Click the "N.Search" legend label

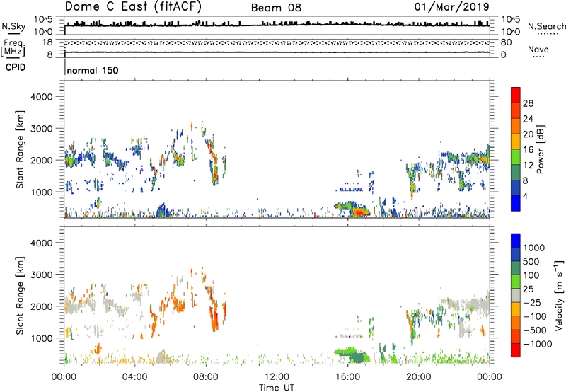click(x=547, y=26)
